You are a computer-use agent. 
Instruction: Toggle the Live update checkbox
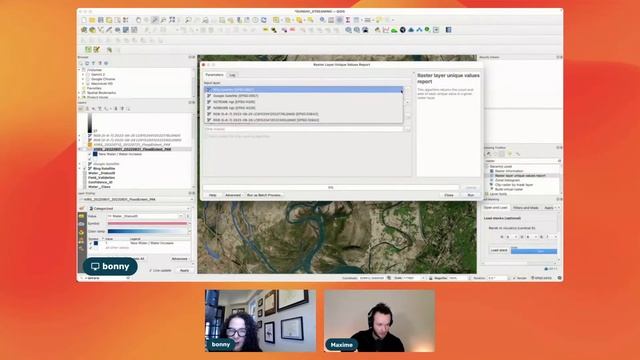(x=151, y=271)
